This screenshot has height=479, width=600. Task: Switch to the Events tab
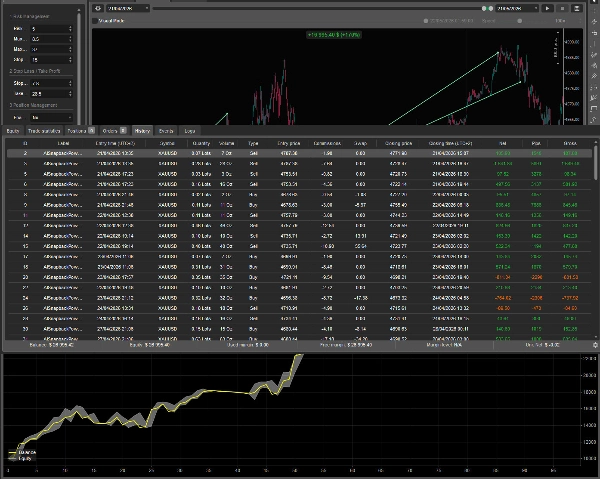click(166, 131)
